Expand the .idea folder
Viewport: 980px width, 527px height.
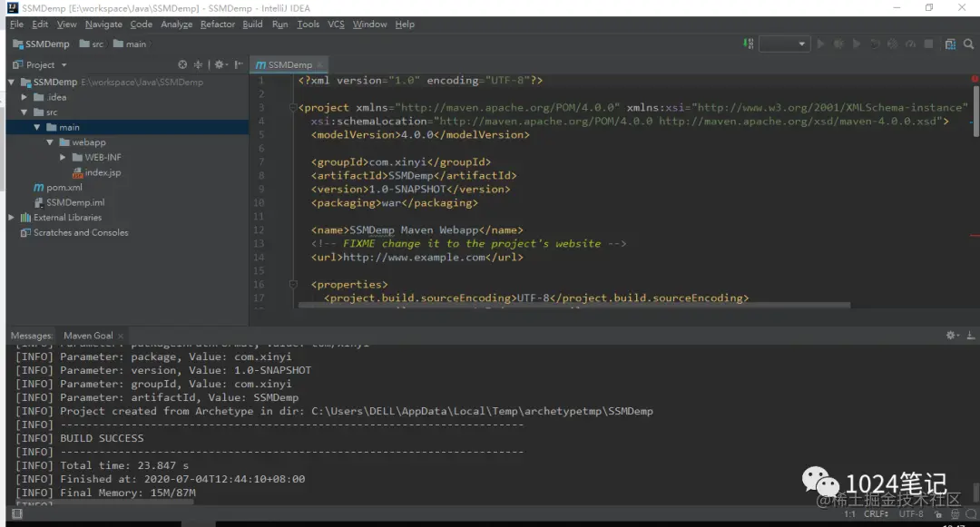coord(24,97)
